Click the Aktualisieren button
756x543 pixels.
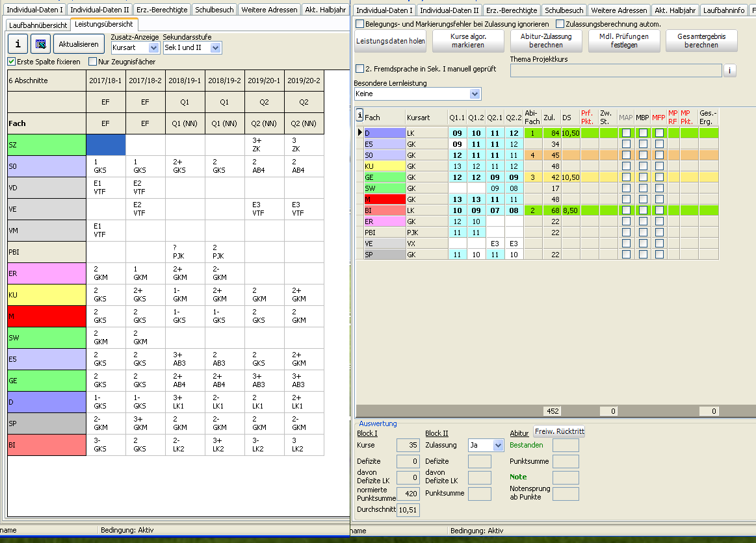click(x=79, y=44)
